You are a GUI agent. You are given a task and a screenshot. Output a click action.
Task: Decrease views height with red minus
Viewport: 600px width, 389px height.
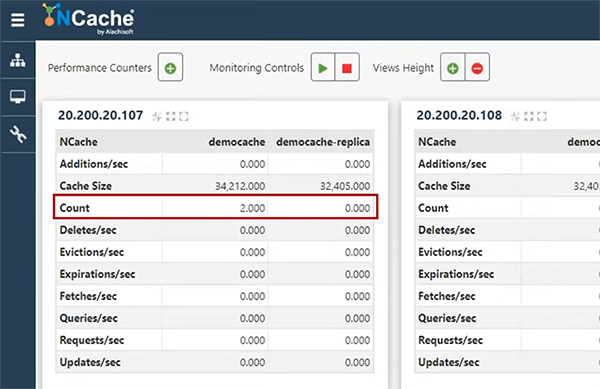[x=477, y=68]
